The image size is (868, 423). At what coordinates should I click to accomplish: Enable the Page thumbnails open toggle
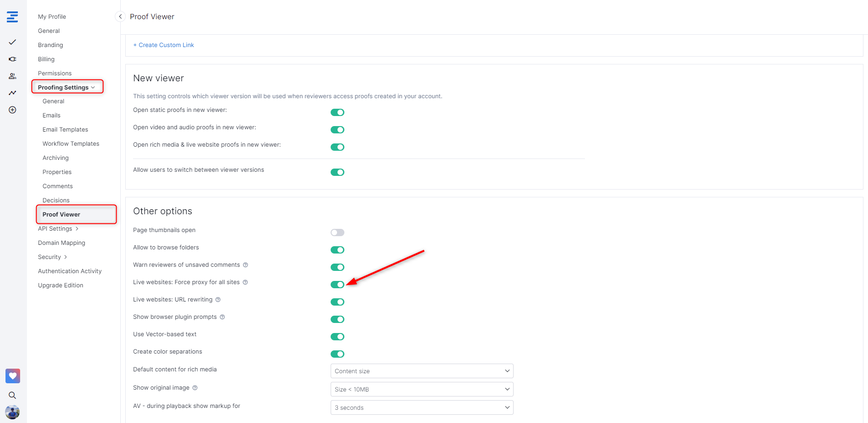337,233
